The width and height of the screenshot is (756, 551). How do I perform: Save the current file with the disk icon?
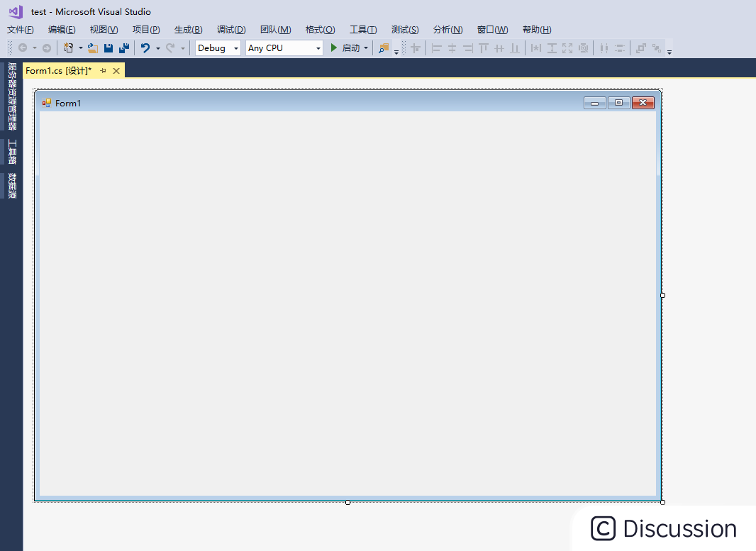(x=109, y=48)
